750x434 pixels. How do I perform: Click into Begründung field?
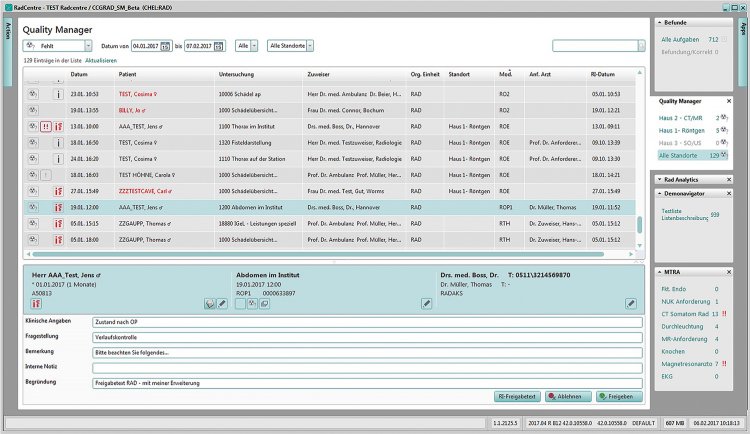(367, 383)
